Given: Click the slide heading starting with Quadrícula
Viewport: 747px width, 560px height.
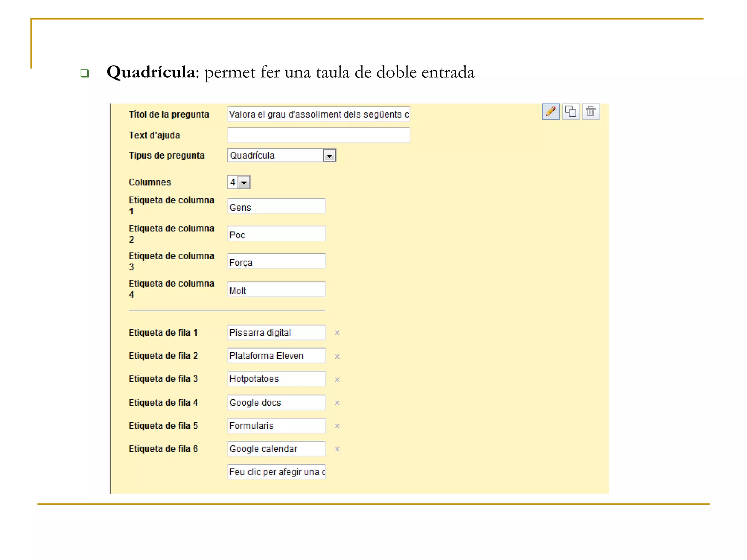Looking at the screenshot, I should (x=290, y=72).
